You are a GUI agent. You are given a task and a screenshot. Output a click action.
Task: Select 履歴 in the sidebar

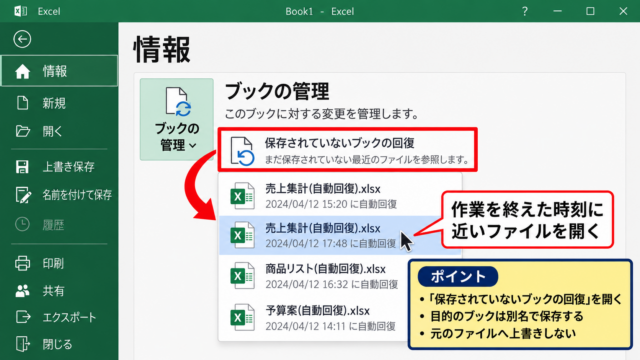coord(60,224)
